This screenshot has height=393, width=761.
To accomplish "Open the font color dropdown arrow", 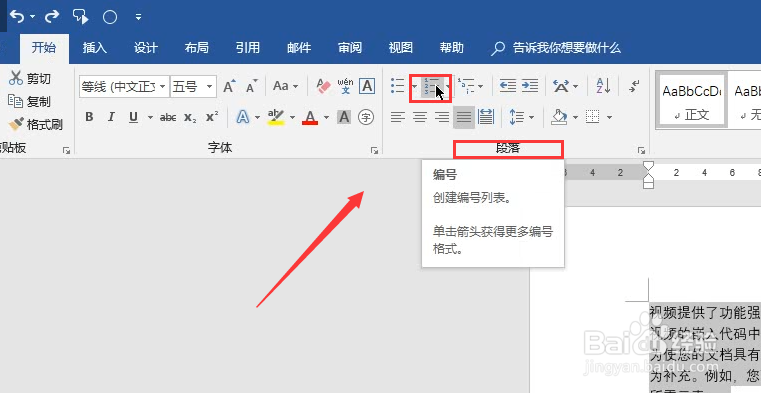I will (326, 117).
